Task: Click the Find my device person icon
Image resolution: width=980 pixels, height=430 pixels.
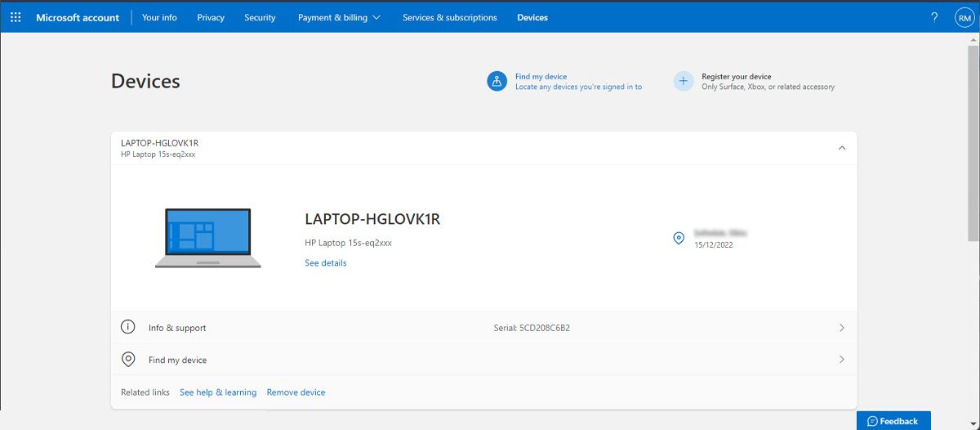Action: point(497,81)
